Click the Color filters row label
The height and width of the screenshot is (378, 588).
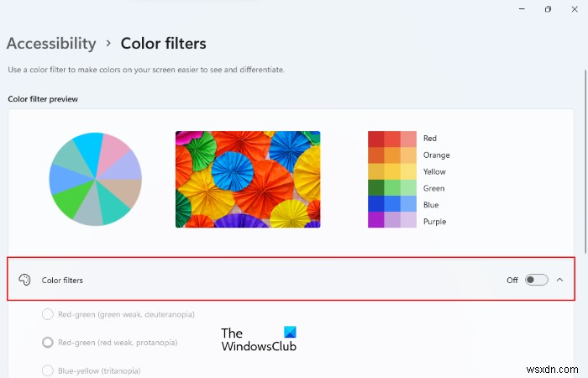[x=62, y=280]
